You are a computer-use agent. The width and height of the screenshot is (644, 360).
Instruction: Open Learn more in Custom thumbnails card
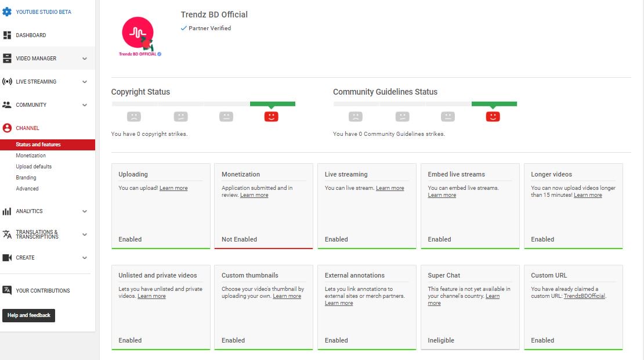click(x=287, y=296)
